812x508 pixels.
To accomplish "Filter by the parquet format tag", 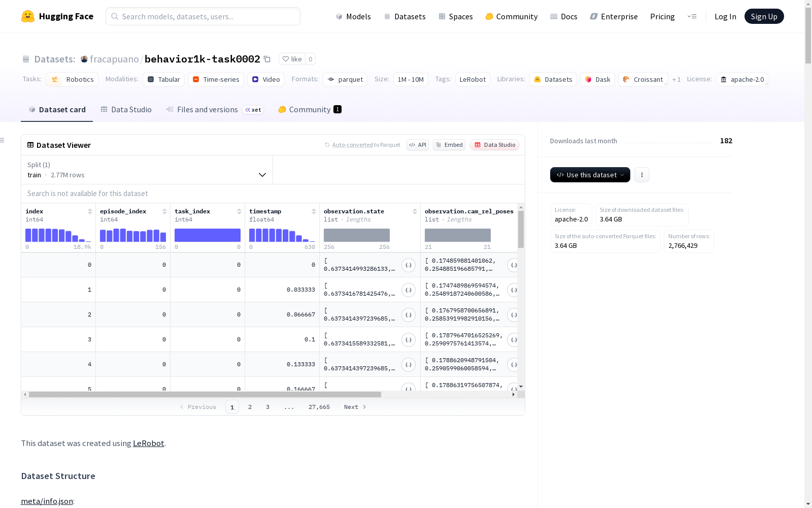I will (x=345, y=79).
